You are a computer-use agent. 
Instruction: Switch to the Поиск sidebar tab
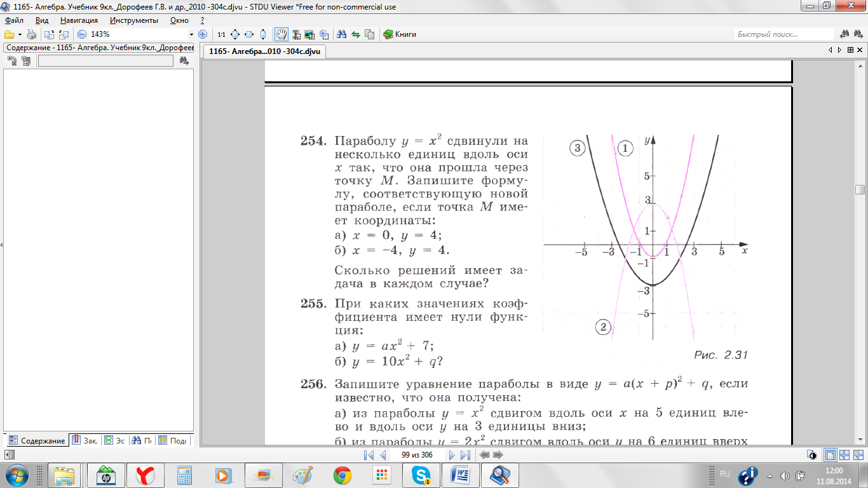click(x=142, y=440)
